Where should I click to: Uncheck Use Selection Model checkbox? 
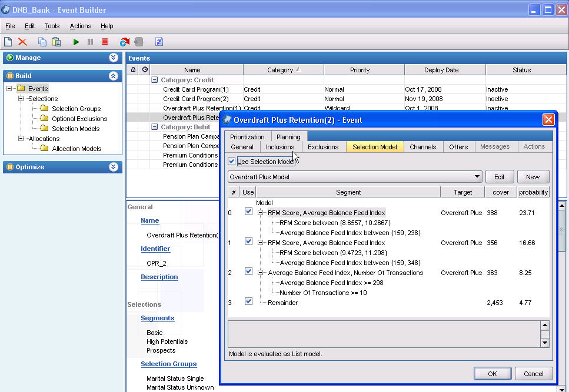[x=231, y=162]
